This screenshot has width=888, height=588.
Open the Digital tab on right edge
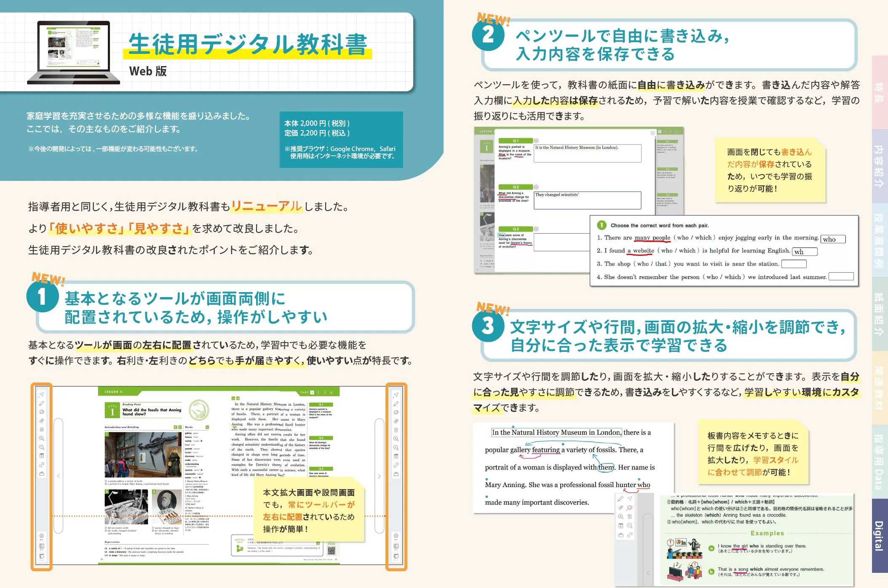click(879, 535)
